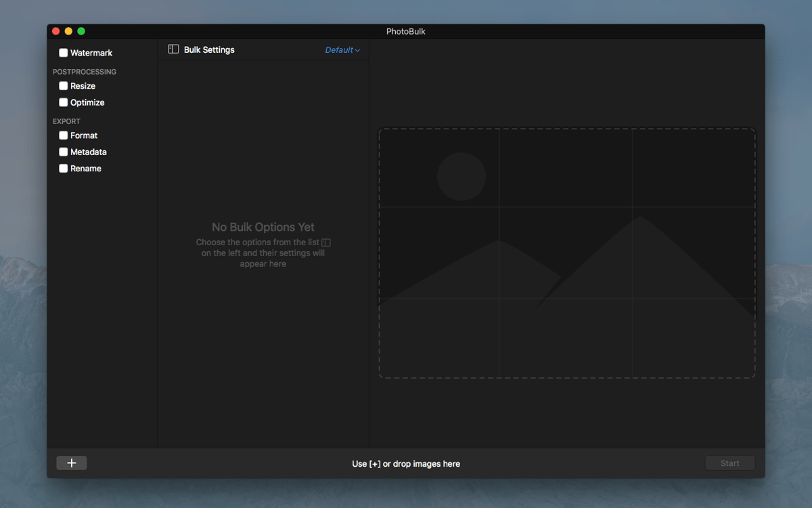The width and height of the screenshot is (812, 508).
Task: Click the plus icon to add images
Action: (x=72, y=463)
